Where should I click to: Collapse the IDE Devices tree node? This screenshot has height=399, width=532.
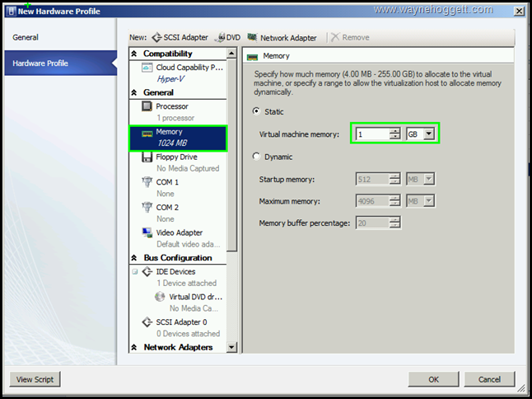[135, 272]
